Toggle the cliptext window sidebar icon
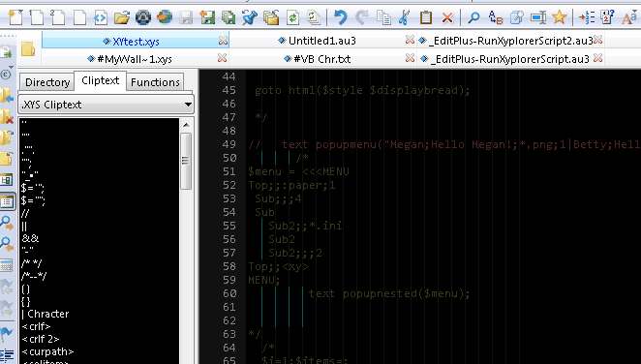641x364 pixels. 8,201
